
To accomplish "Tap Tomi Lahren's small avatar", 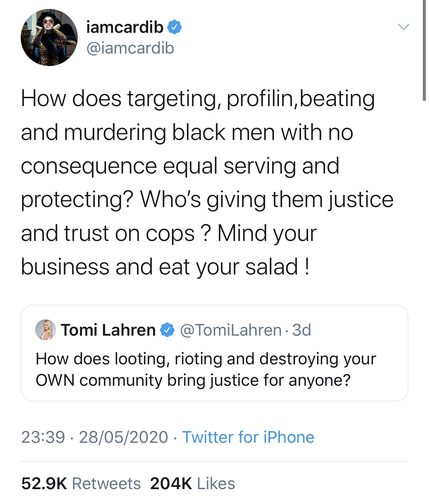I will pyautogui.click(x=46, y=330).
